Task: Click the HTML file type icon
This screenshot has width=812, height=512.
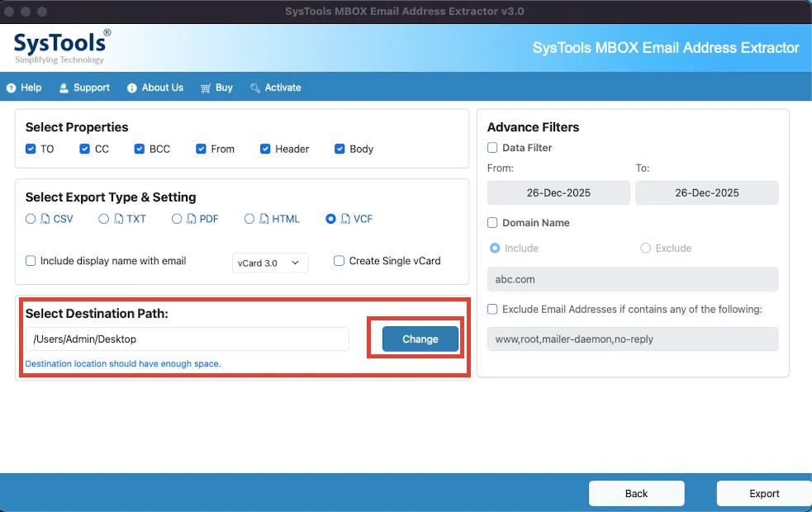Action: [264, 219]
